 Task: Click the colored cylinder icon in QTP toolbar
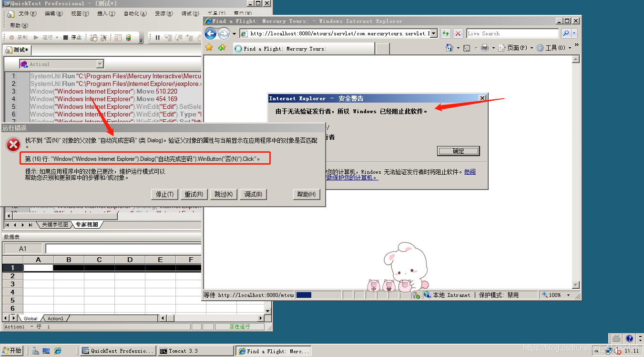click(128, 37)
